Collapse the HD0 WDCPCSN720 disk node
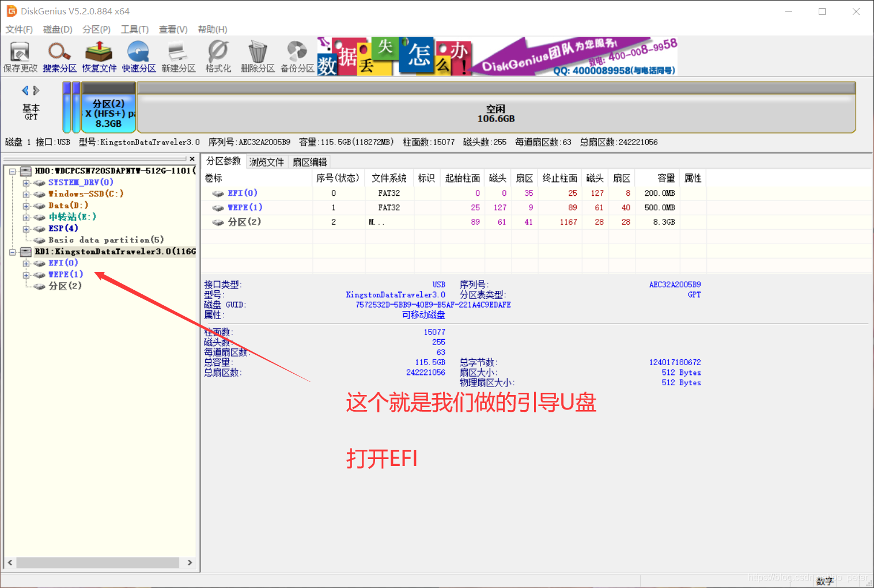The height and width of the screenshot is (588, 874). point(13,170)
